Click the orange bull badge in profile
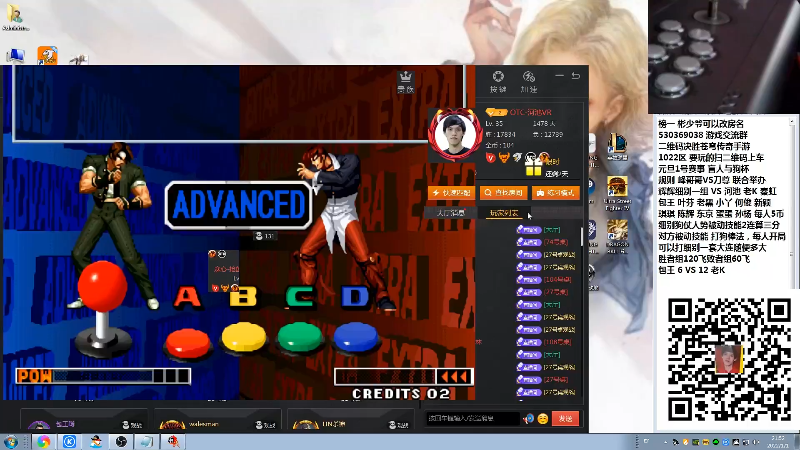 click(504, 158)
